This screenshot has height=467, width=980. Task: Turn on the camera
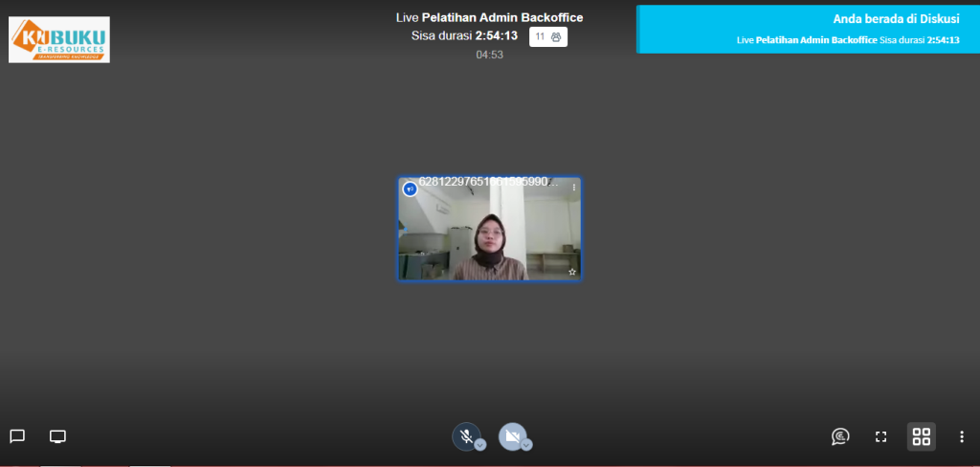[512, 435]
